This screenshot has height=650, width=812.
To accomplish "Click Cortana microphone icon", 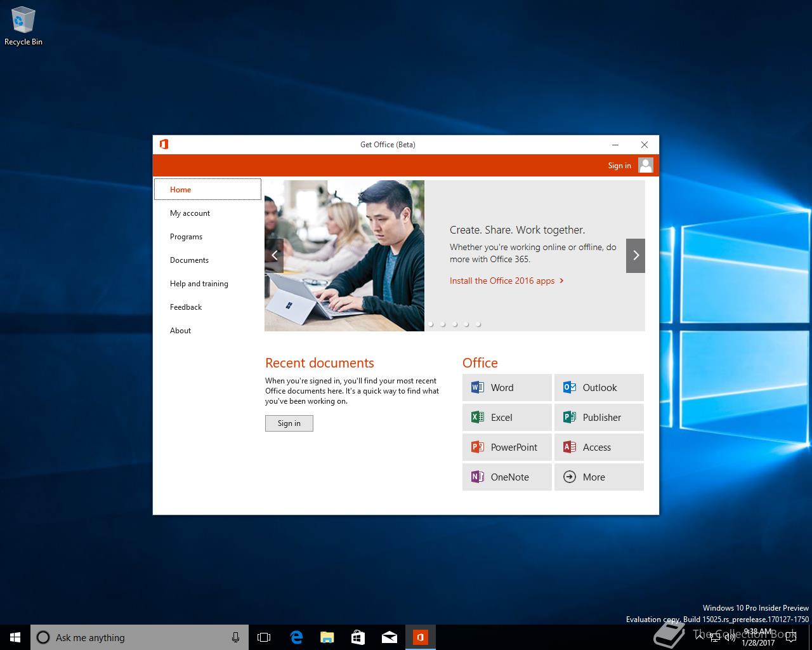I will (x=235, y=637).
